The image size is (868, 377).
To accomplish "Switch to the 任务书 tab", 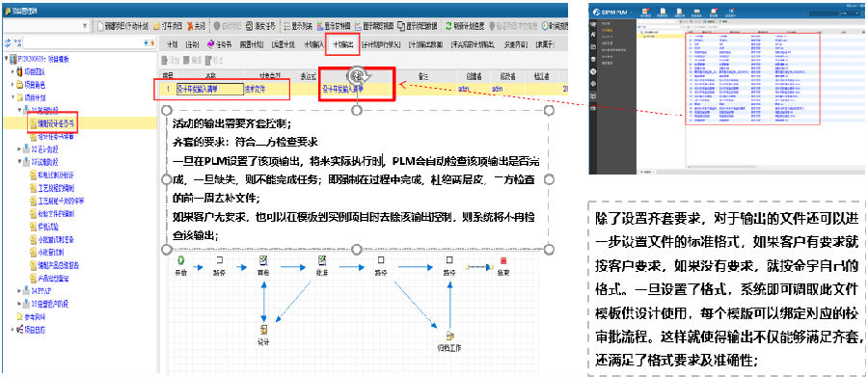I will coord(219,44).
